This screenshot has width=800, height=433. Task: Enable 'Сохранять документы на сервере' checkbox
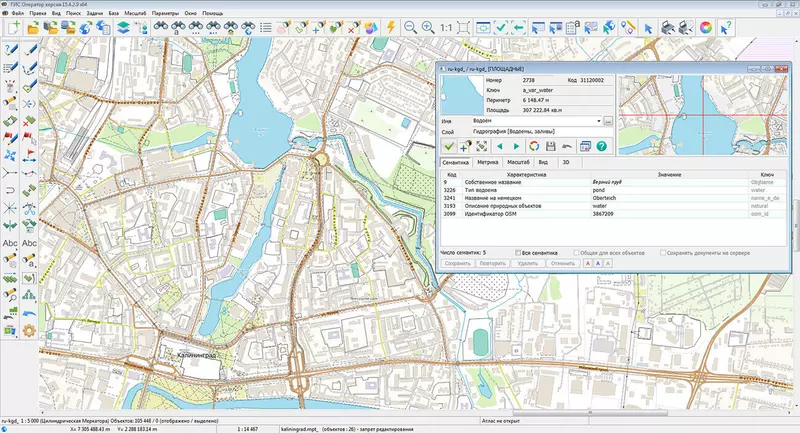[x=665, y=252]
